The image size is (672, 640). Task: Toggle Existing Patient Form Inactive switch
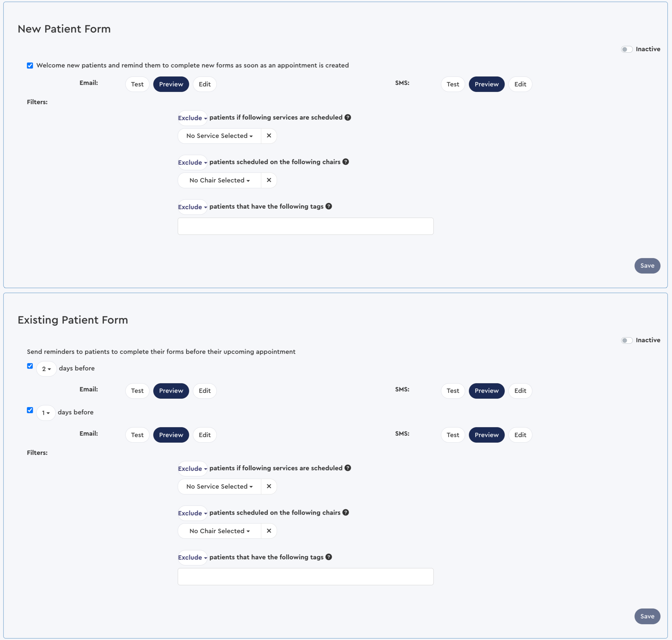[x=627, y=340]
